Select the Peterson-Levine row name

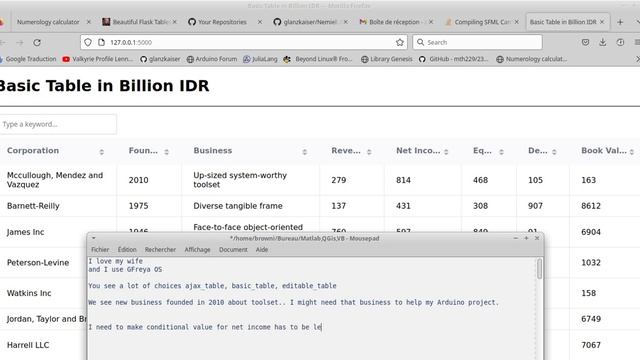click(38, 263)
